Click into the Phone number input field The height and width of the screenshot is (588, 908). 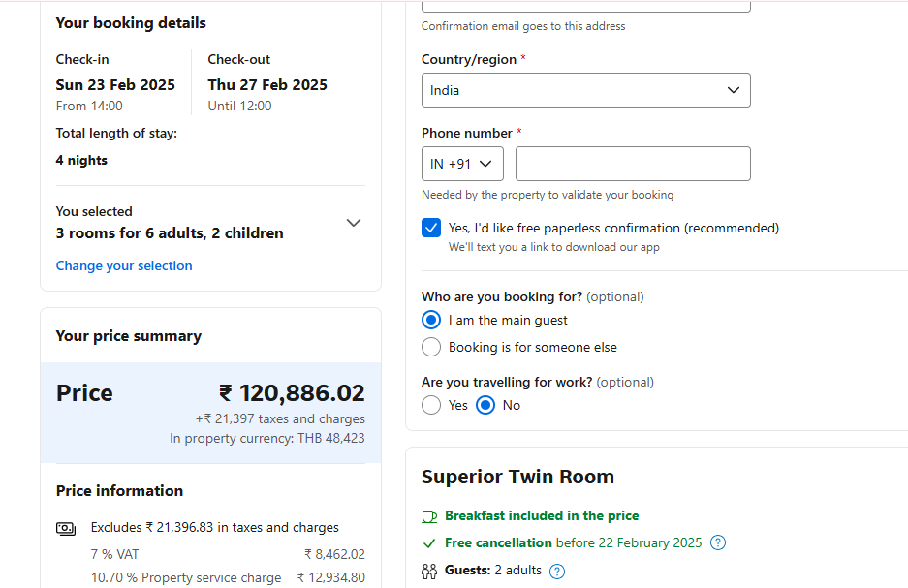point(633,164)
